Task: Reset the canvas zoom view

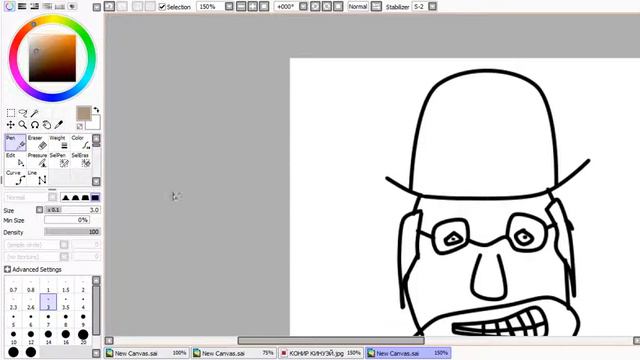Action: (264, 7)
